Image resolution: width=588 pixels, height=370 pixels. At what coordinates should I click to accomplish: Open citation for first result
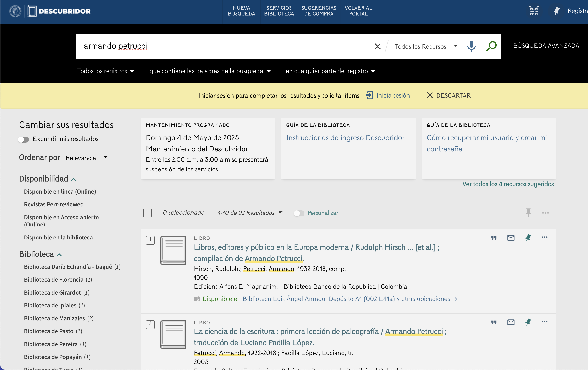[x=494, y=238]
